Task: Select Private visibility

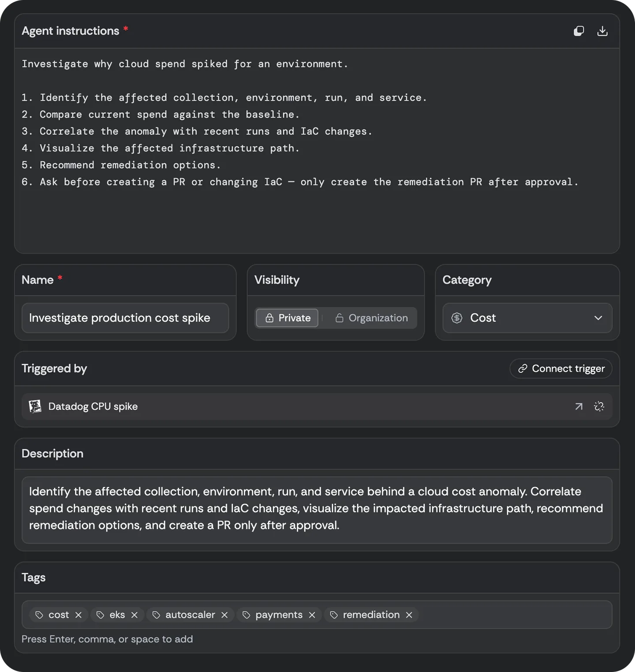Action: (287, 318)
